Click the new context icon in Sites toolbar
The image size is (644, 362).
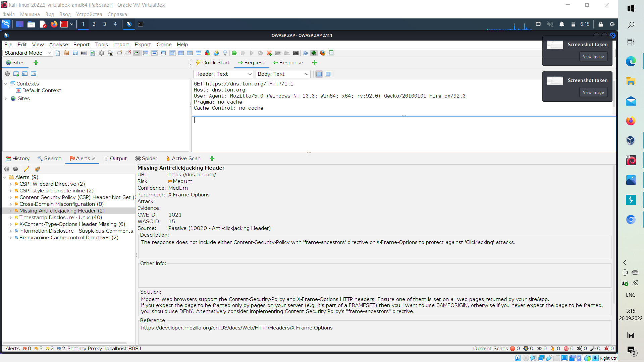(x=16, y=74)
